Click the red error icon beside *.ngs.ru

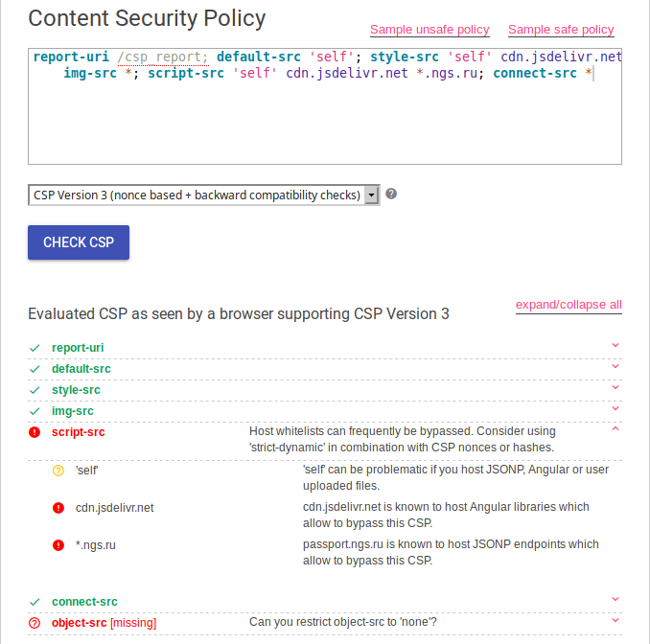pos(58,545)
